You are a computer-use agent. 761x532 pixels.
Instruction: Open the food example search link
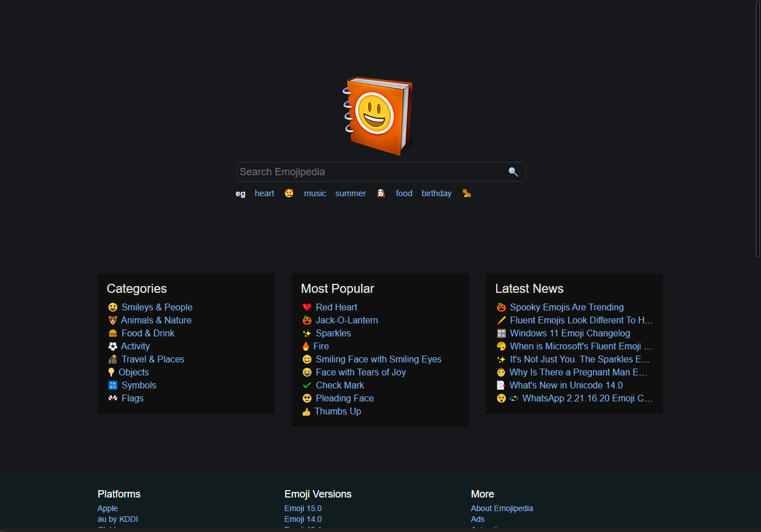coord(404,193)
